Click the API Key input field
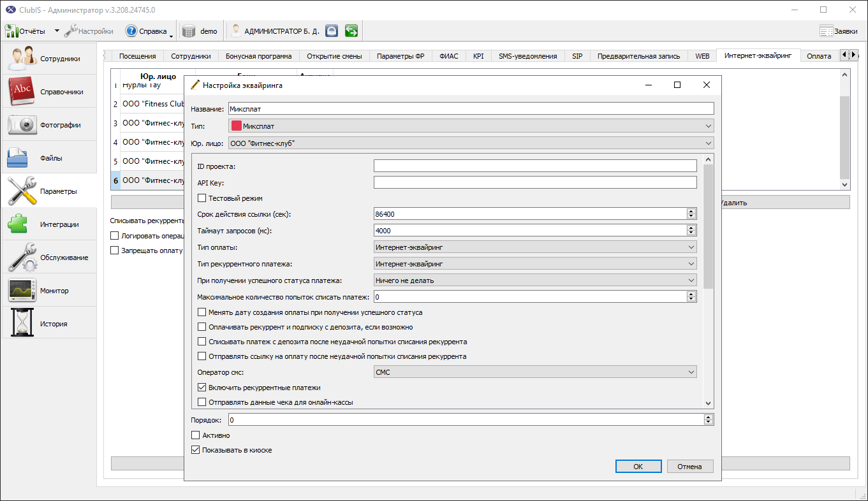Image resolution: width=868 pixels, height=501 pixels. [x=535, y=183]
